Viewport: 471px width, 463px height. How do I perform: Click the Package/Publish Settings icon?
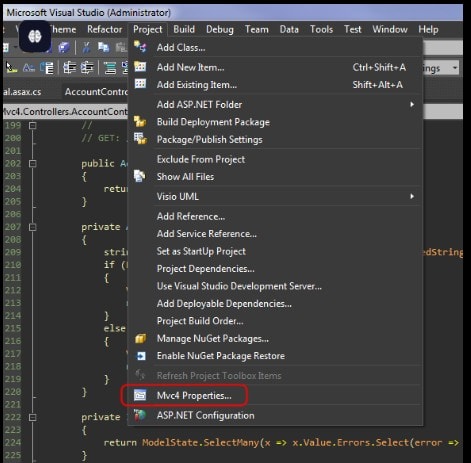[140, 138]
